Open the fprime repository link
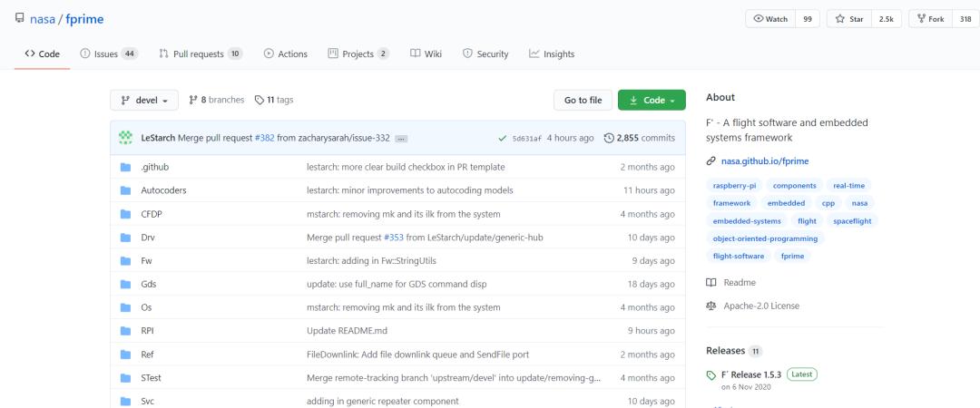980x408 pixels. coord(84,19)
